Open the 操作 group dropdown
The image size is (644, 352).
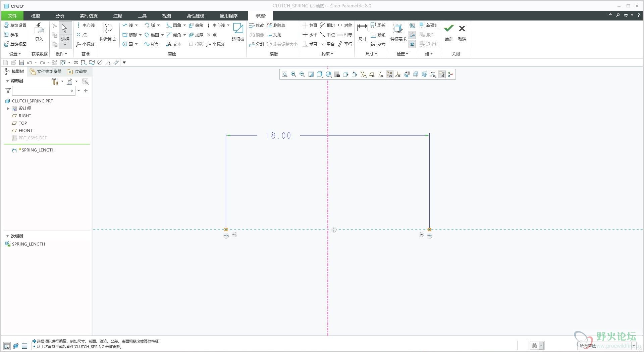pyautogui.click(x=61, y=54)
